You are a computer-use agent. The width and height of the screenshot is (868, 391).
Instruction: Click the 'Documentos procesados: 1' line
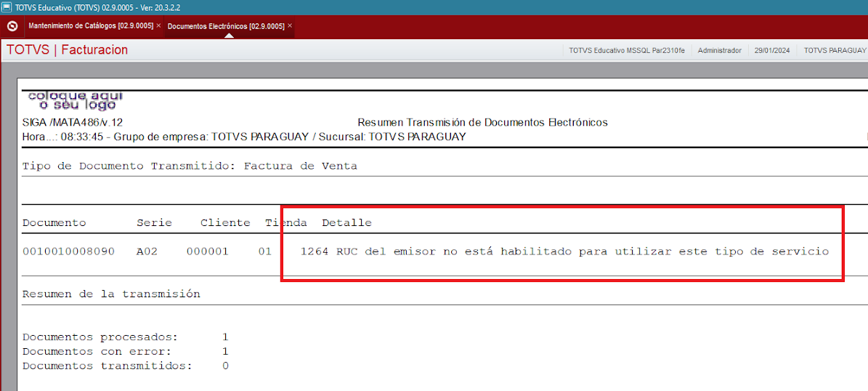point(125,337)
